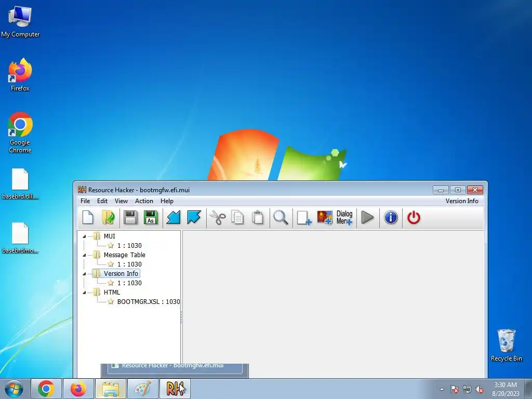Click the Import resource blue arrow icon
The height and width of the screenshot is (399, 532).
[x=174, y=218]
